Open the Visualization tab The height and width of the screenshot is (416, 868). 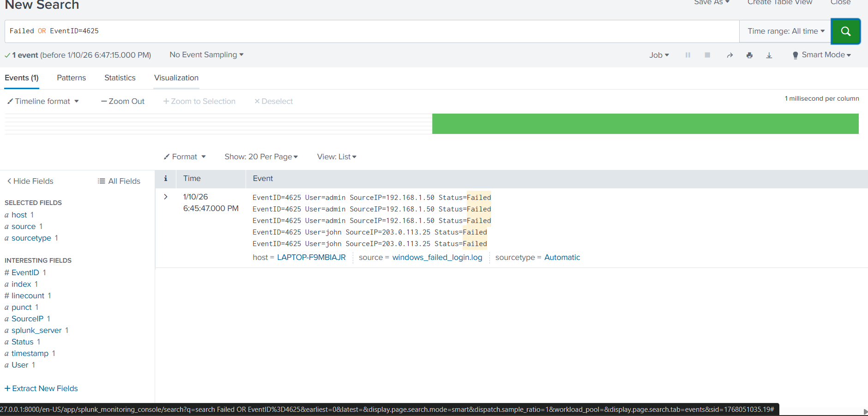[x=176, y=78]
